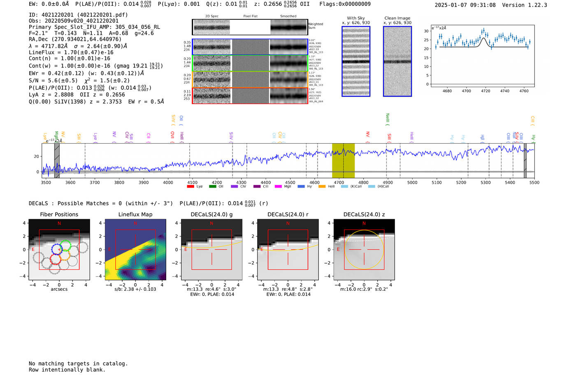Select the green-bordered fiber cutout row
Screen dimensions: 576x392
(250, 63)
